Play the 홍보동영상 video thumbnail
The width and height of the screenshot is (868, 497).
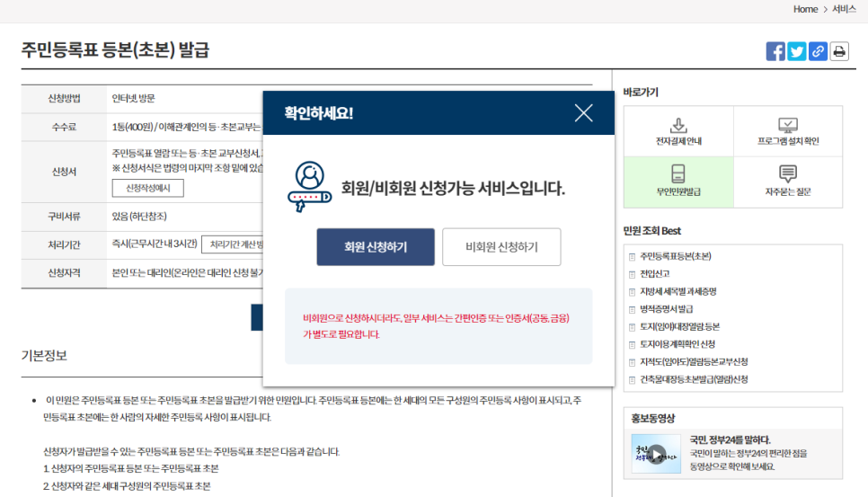(x=657, y=454)
